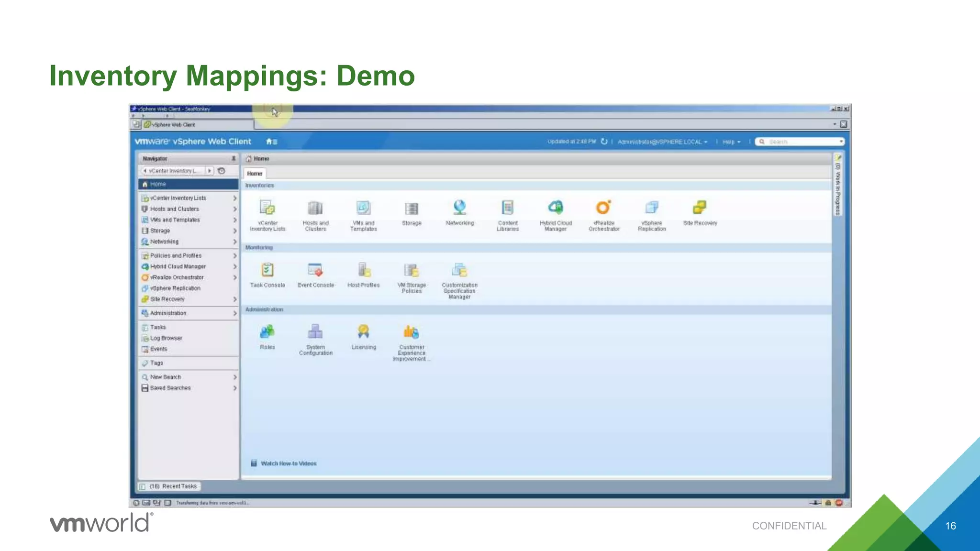Viewport: 980px width, 551px height.
Task: Click the browser tab list dropdown arrow
Action: [x=835, y=124]
